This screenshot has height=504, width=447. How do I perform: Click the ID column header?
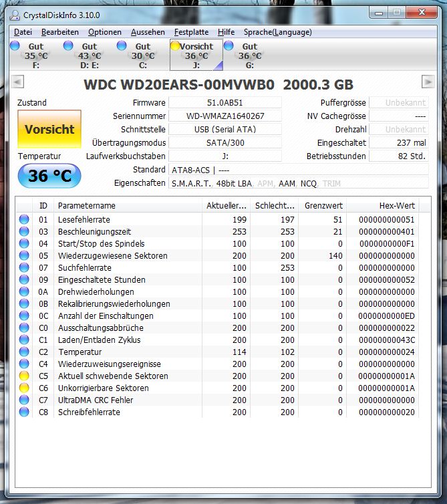click(x=43, y=206)
